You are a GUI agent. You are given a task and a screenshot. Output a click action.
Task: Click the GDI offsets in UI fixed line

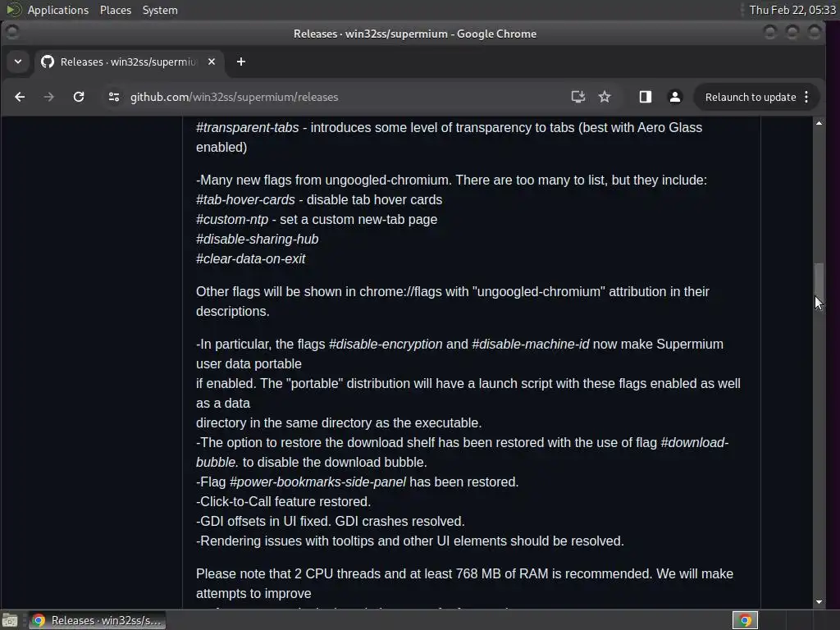[x=331, y=521]
